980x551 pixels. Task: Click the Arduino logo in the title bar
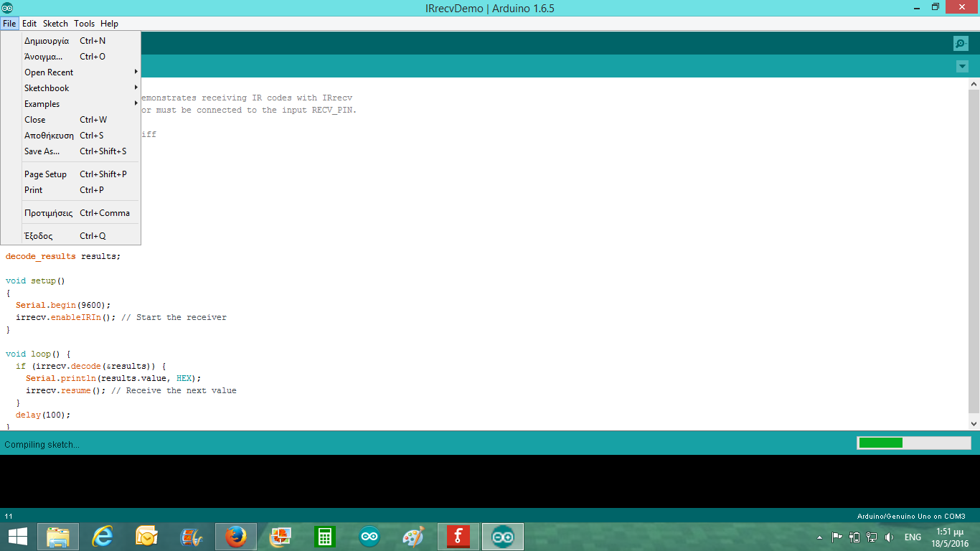click(x=7, y=8)
